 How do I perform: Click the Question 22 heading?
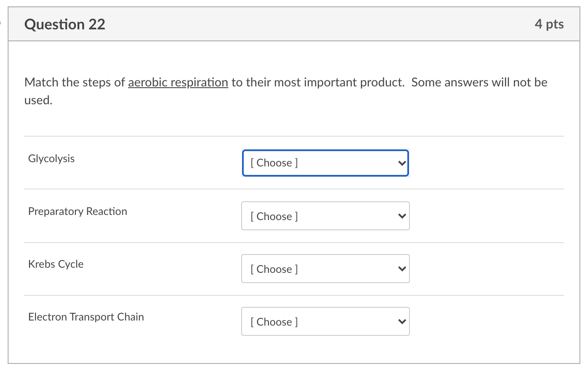click(x=65, y=24)
